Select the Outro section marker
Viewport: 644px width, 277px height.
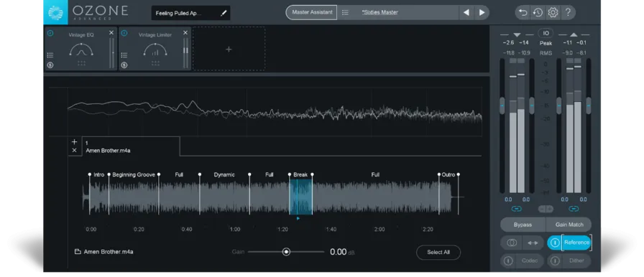(x=448, y=174)
